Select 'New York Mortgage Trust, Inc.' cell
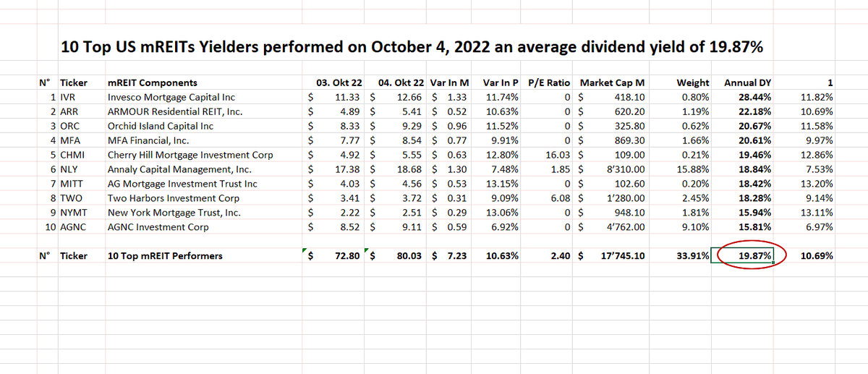 [x=174, y=213]
